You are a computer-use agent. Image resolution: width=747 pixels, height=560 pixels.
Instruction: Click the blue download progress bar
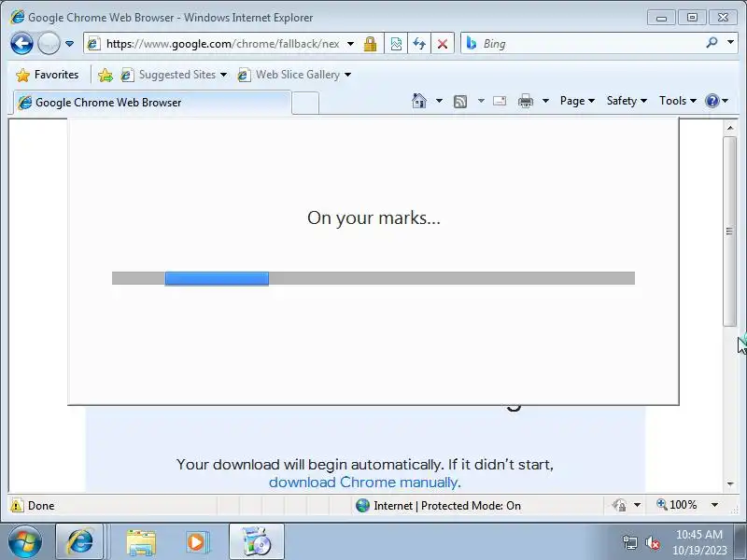click(217, 278)
